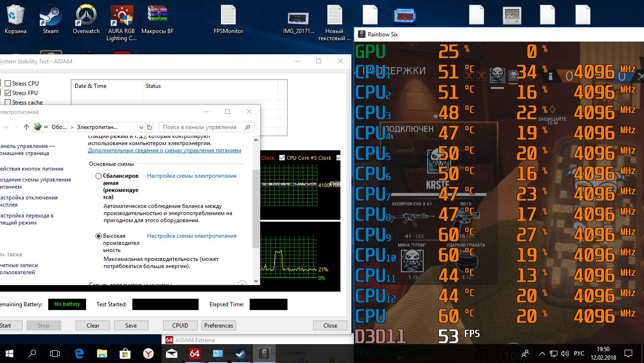This screenshot has width=644, height=363.
Task: Switch to Steam on the taskbar
Action: [241, 353]
